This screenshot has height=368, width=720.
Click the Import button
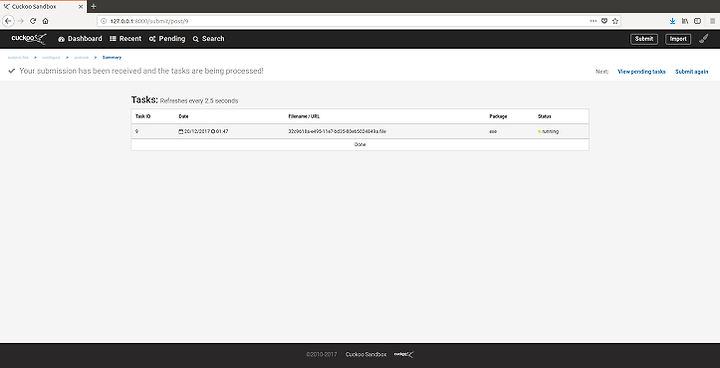pos(678,39)
